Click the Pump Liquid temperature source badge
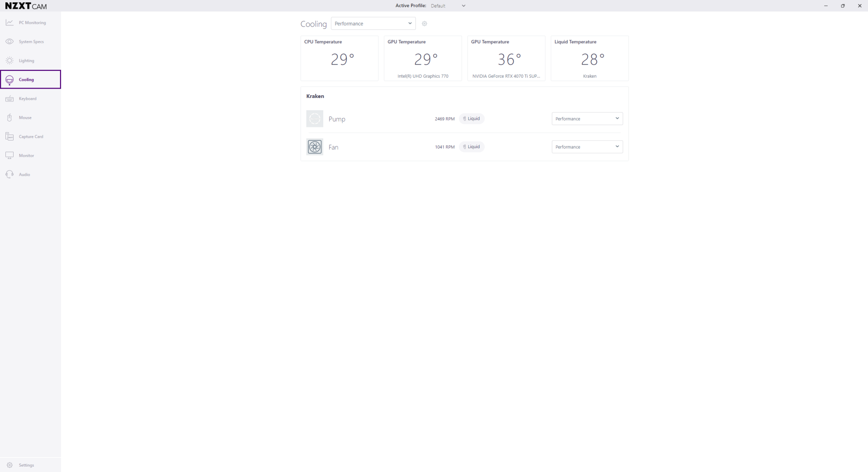Viewport: 868px width, 472px height. coord(472,119)
